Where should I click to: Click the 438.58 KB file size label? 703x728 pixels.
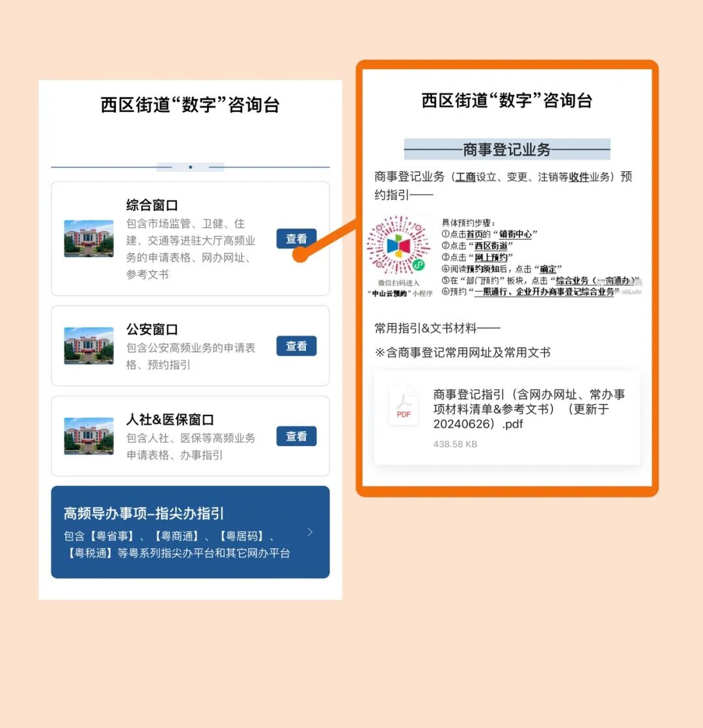456,444
